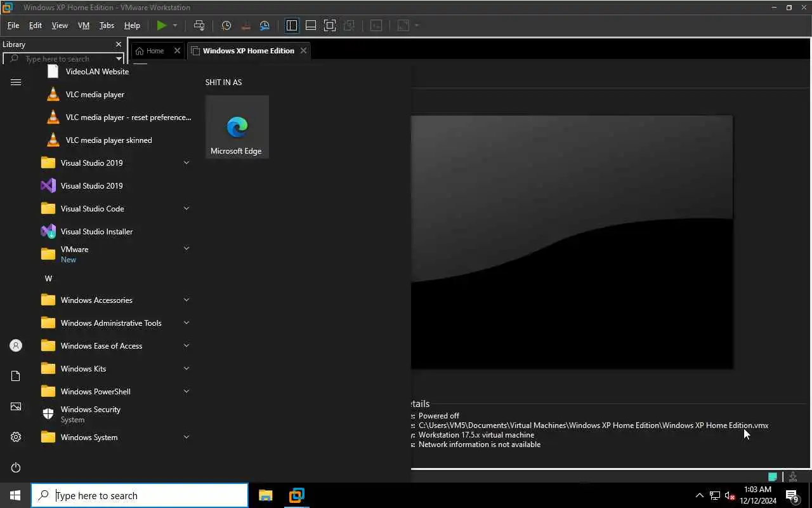
Task: Close the Library panel
Action: click(118, 44)
